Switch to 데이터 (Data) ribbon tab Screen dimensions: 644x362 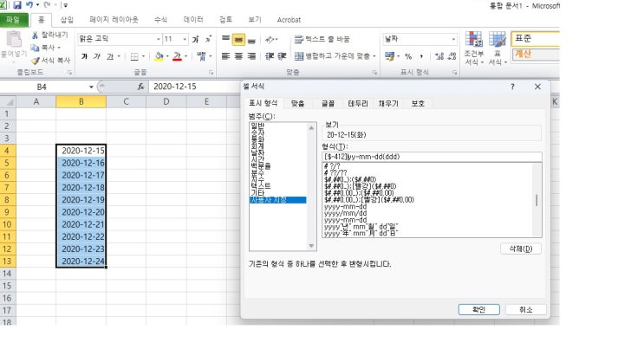(193, 20)
